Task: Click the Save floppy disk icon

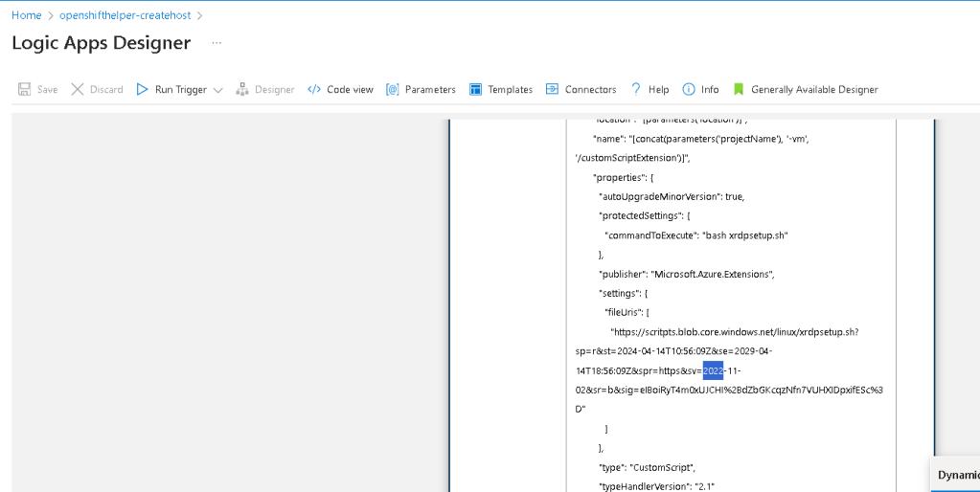Action: 24,89
